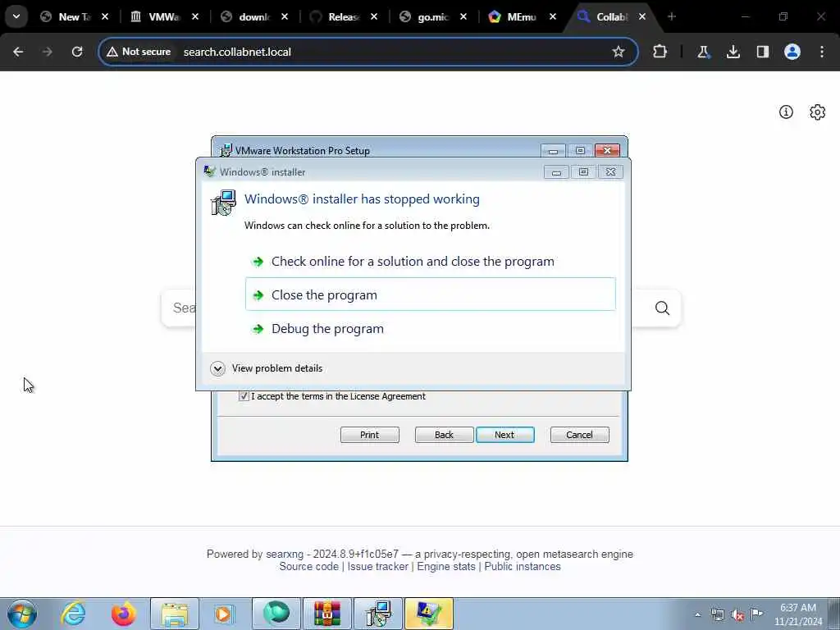Toggle the browser side panel icon
Screen dimensions: 840x630
point(762,52)
